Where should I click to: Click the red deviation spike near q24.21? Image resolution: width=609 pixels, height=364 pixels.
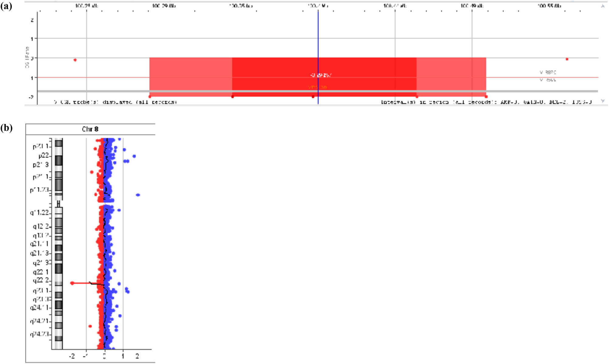89,326
